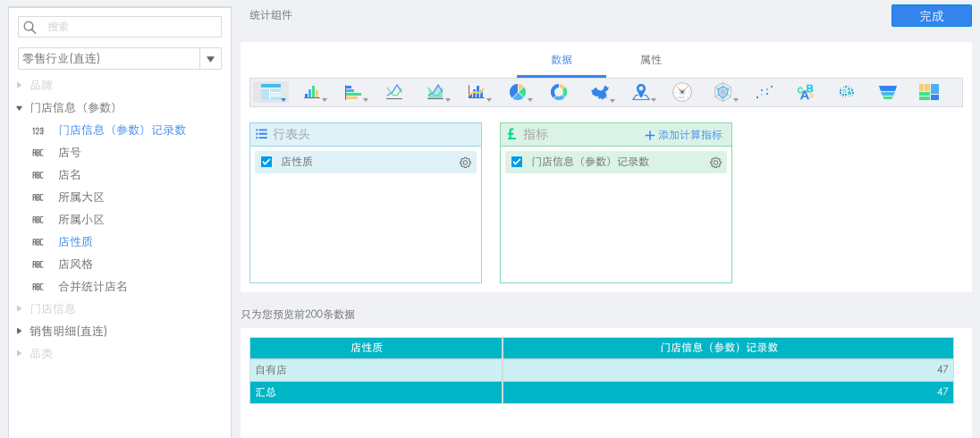Click the 门店信息（参数）记录数 preview column header
The height and width of the screenshot is (438, 980).
tap(728, 348)
